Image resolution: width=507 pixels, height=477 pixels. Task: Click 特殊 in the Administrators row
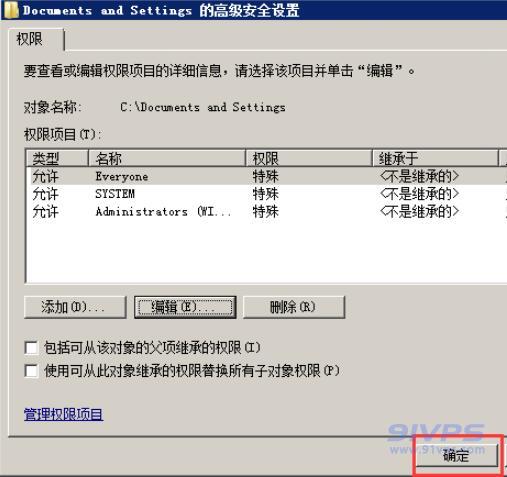coord(265,212)
